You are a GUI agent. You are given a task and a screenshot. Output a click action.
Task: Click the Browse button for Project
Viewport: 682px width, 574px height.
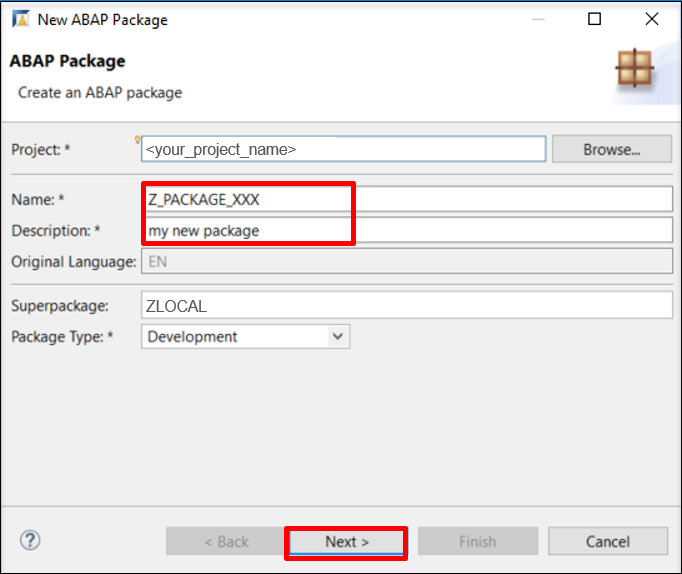612,149
